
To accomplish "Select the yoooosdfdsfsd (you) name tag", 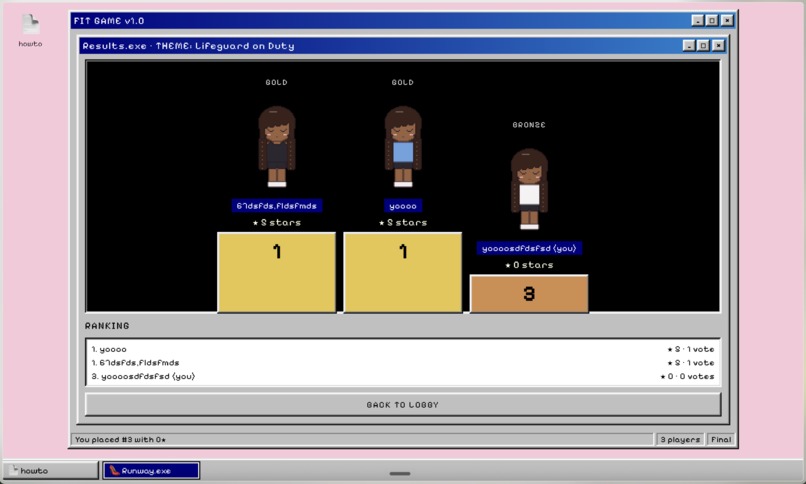I will coord(529,248).
